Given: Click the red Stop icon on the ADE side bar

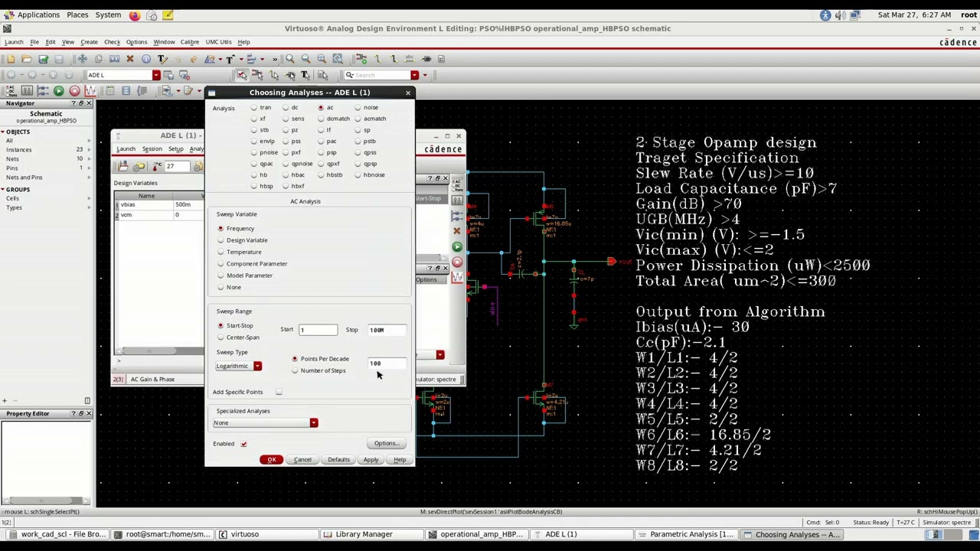Looking at the screenshot, I should (x=457, y=262).
